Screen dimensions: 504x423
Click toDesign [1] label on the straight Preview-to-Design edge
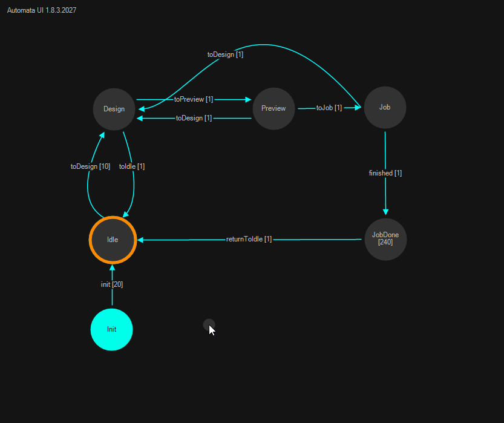(x=194, y=118)
